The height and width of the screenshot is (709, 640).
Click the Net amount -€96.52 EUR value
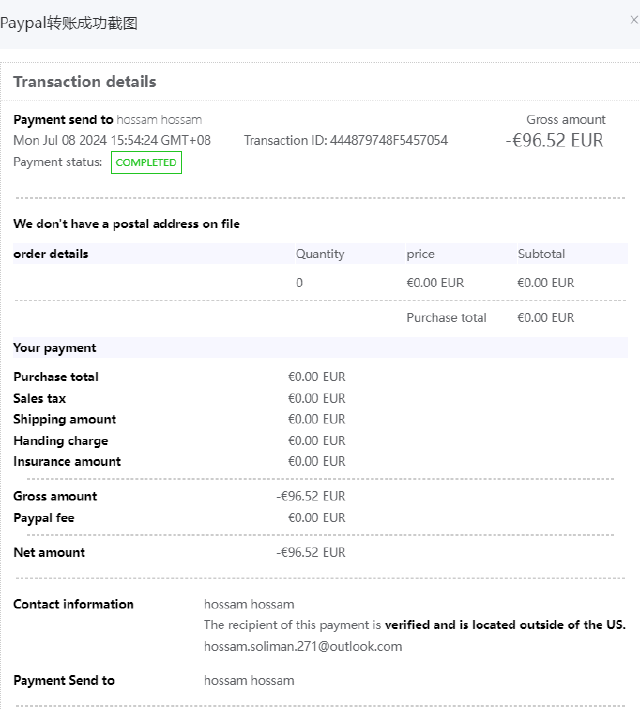pos(311,552)
